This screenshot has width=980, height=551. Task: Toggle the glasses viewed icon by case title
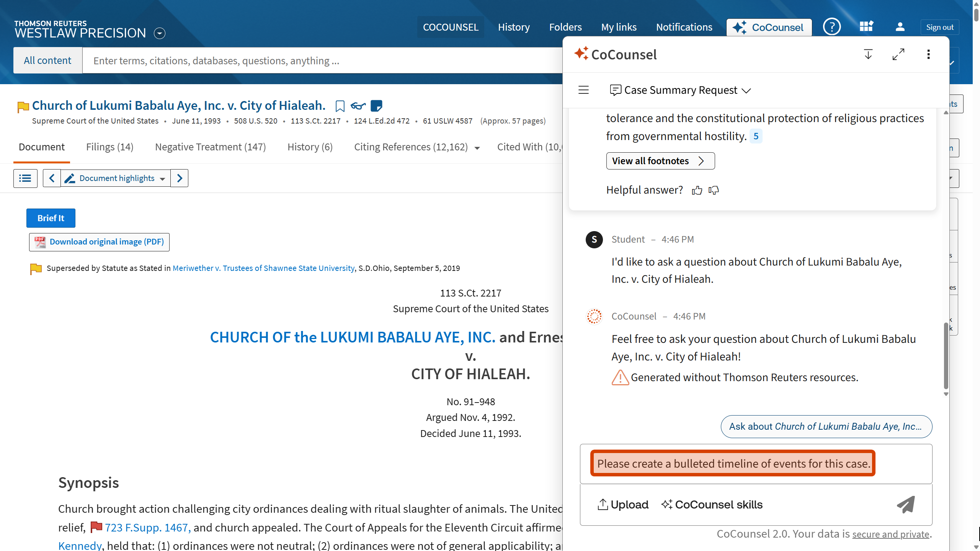click(358, 106)
